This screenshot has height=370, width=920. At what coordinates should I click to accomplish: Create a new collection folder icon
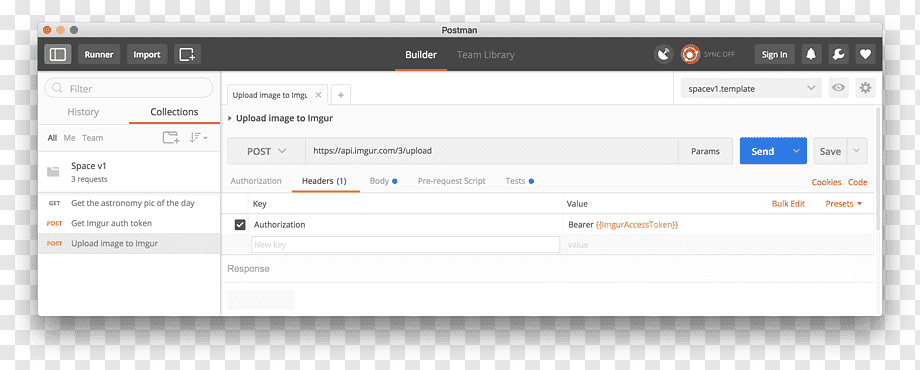[171, 138]
